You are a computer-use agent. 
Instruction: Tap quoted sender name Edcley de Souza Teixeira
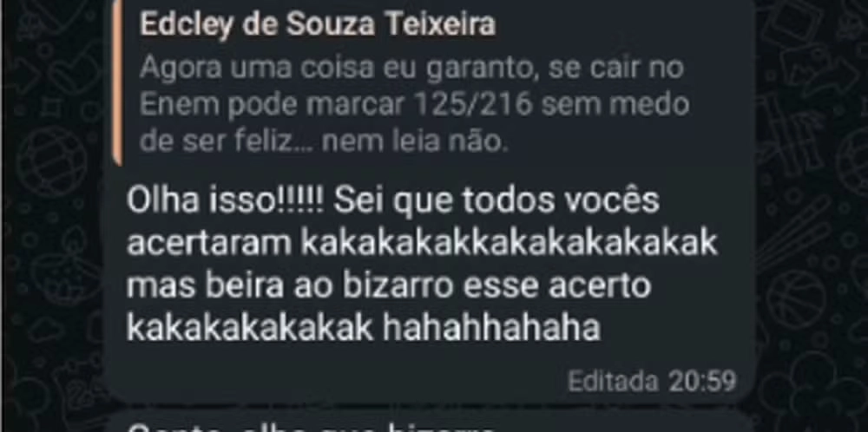(317, 25)
